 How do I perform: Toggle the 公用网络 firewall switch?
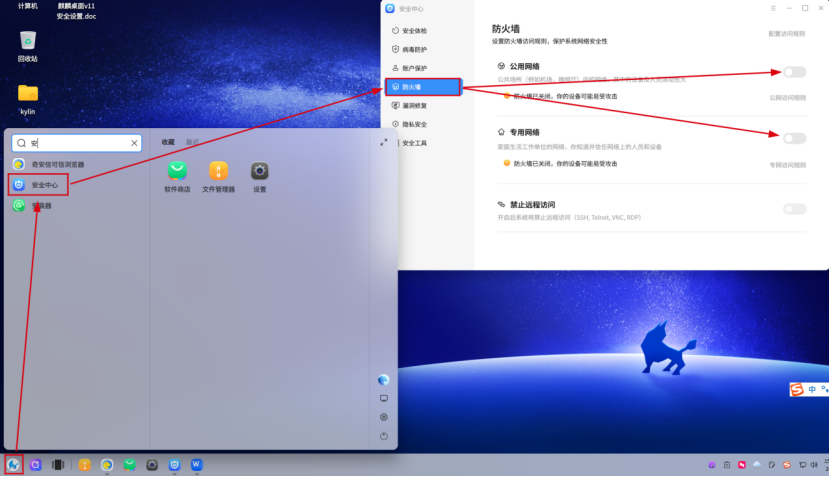point(795,72)
